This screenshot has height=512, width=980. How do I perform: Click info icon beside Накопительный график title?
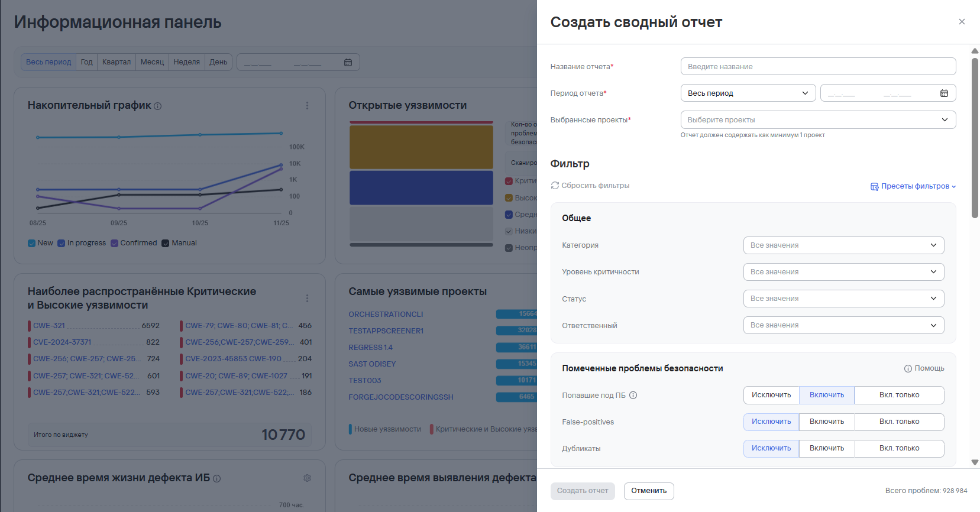click(x=158, y=106)
